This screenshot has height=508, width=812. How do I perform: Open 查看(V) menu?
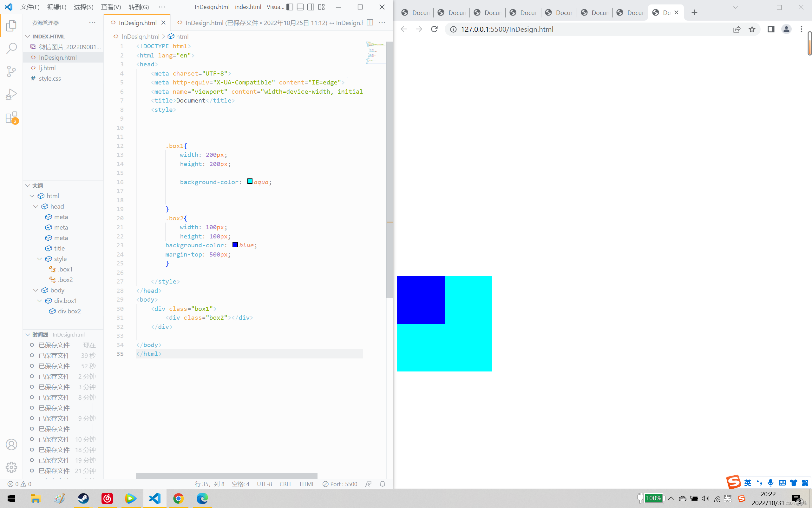(x=111, y=7)
